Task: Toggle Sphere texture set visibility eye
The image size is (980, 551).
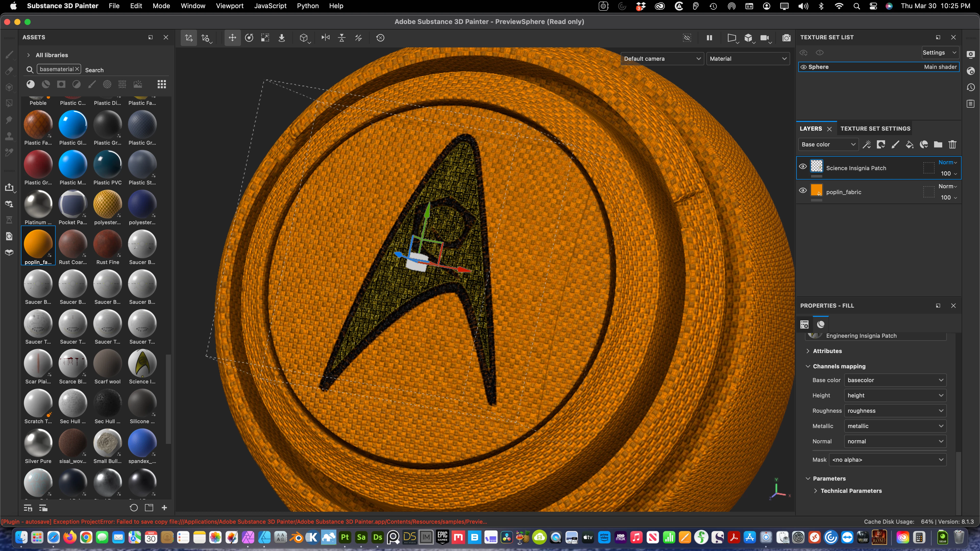Action: tap(803, 67)
